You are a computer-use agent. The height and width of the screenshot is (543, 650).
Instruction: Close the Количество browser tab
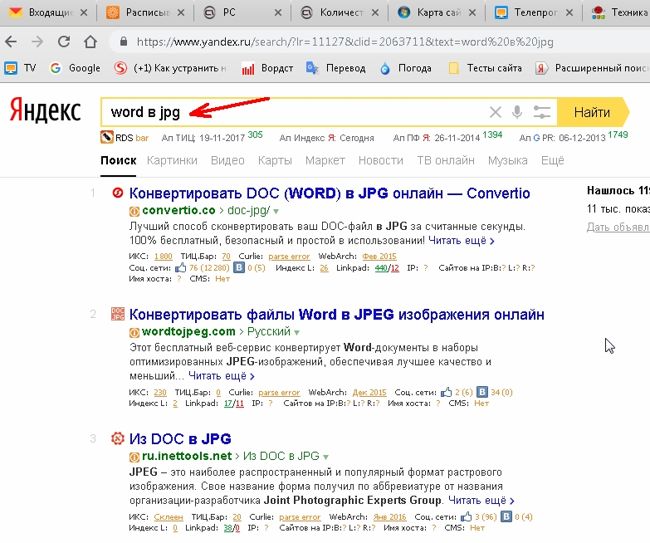coord(375,13)
